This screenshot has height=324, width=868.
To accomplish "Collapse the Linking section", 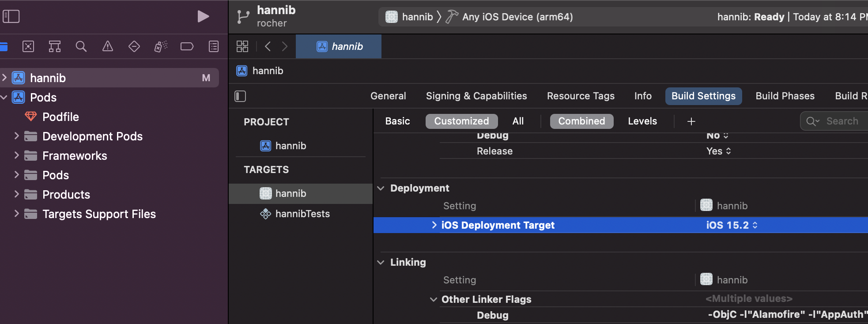I will 381,262.
